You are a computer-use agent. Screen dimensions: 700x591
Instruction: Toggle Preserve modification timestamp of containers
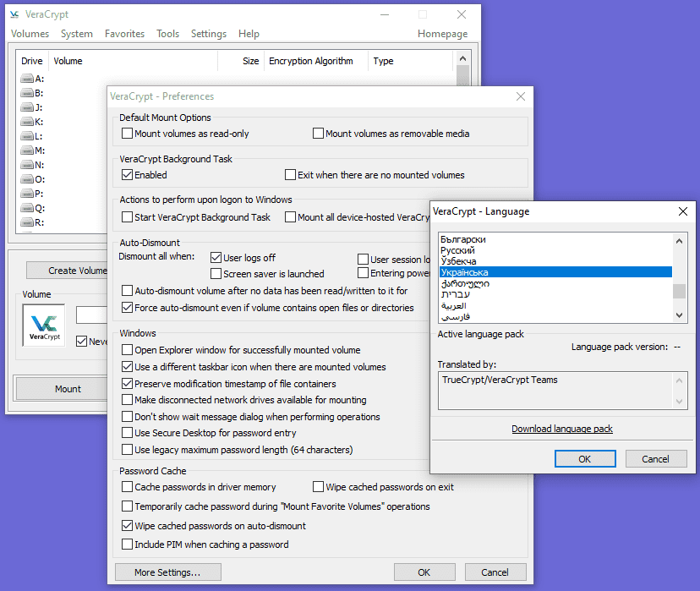point(127,384)
